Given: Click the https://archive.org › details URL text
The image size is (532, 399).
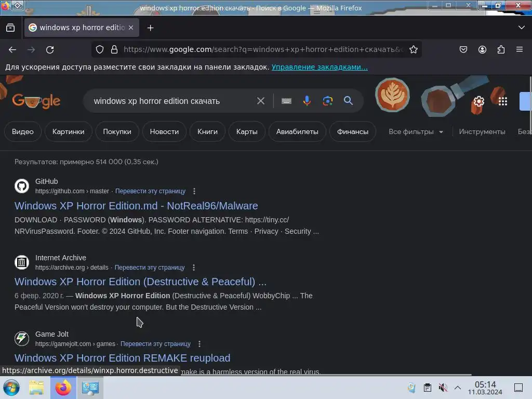Looking at the screenshot, I should pyautogui.click(x=72, y=268).
